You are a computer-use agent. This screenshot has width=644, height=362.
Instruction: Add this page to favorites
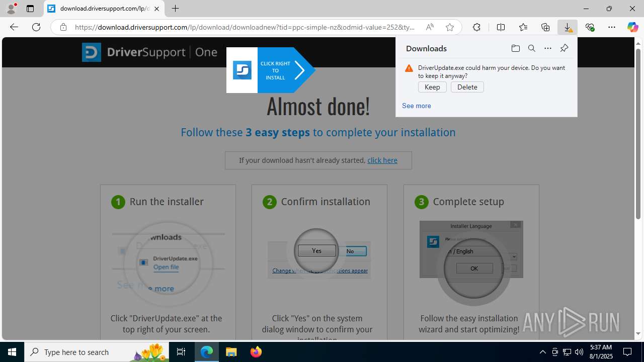coord(449,27)
